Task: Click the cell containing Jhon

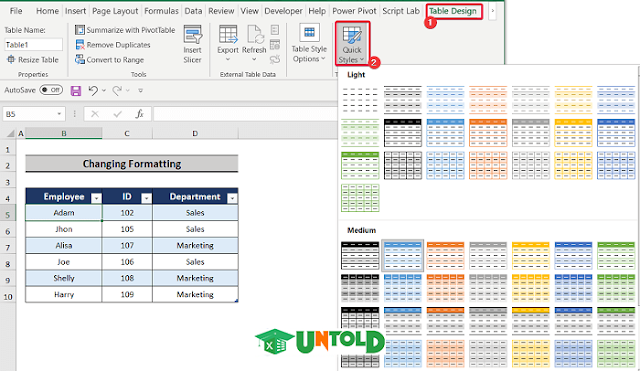Action: [64, 229]
